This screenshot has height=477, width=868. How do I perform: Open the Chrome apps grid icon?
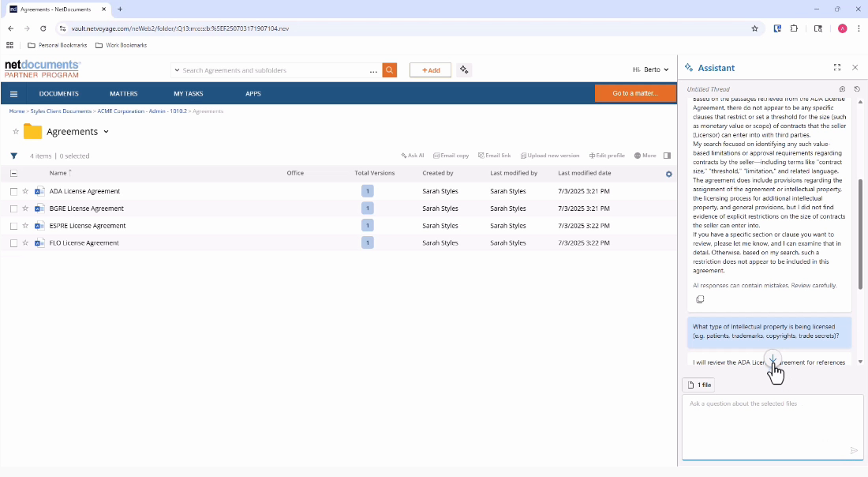10,46
